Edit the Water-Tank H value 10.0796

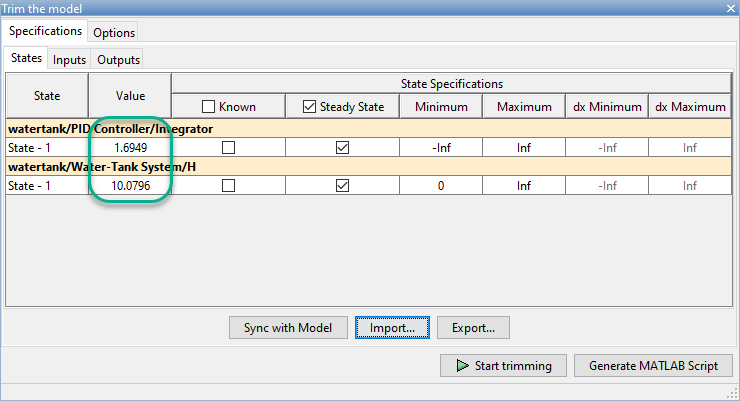[130, 185]
